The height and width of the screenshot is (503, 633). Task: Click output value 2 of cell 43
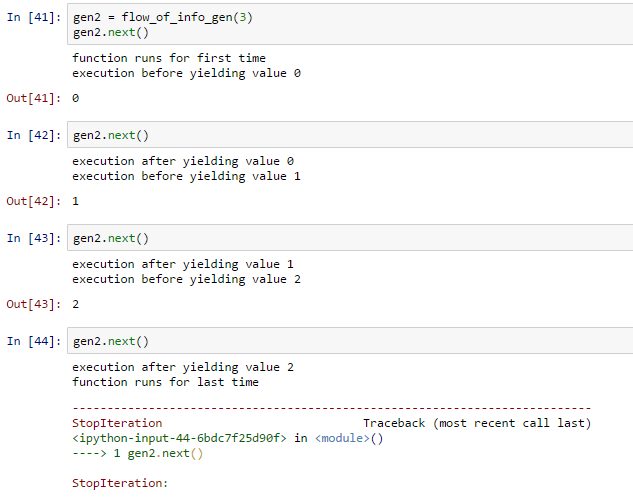pos(75,304)
